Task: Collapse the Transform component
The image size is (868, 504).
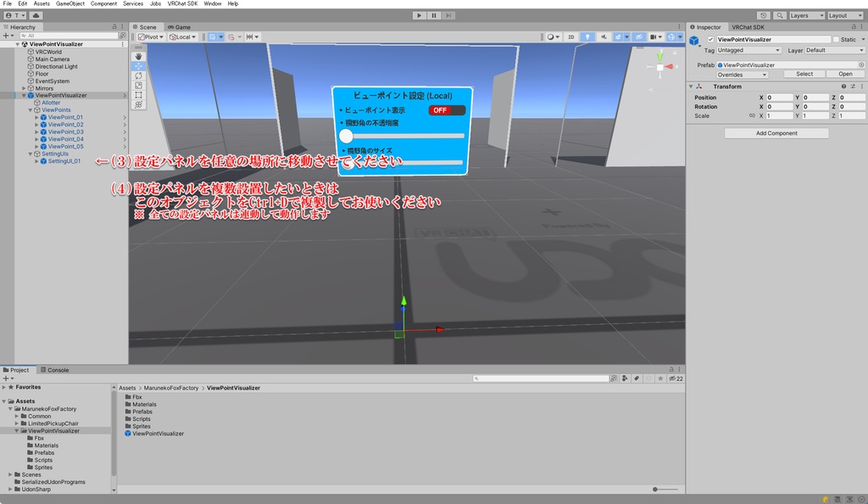Action: 691,87
